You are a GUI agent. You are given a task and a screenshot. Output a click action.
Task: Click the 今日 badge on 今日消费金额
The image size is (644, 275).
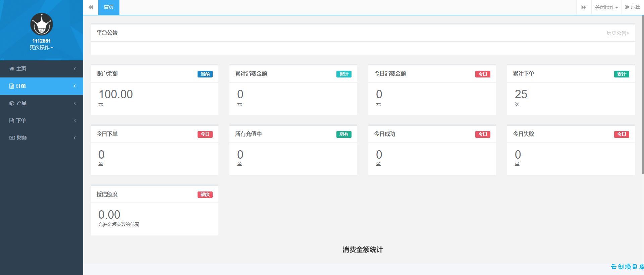[483, 74]
